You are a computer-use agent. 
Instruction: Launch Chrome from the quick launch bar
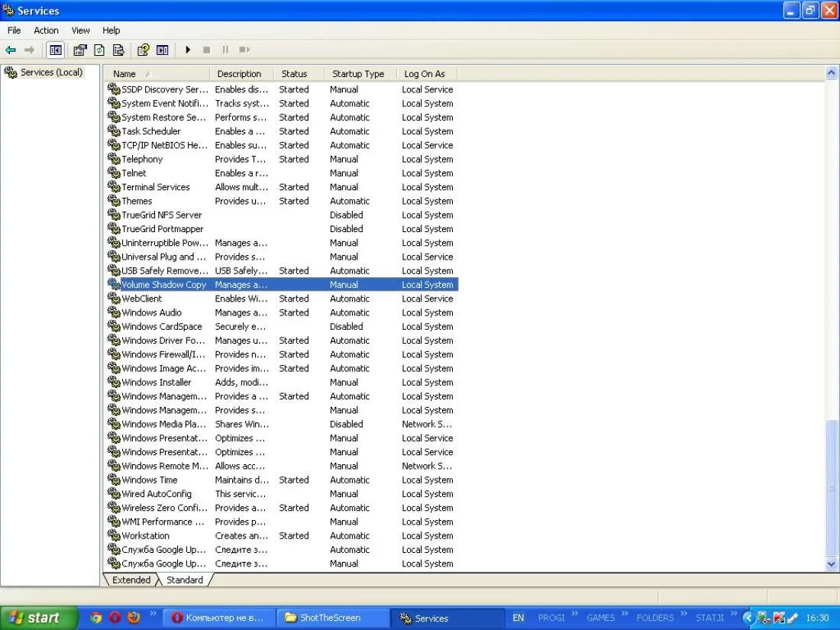pyautogui.click(x=96, y=618)
